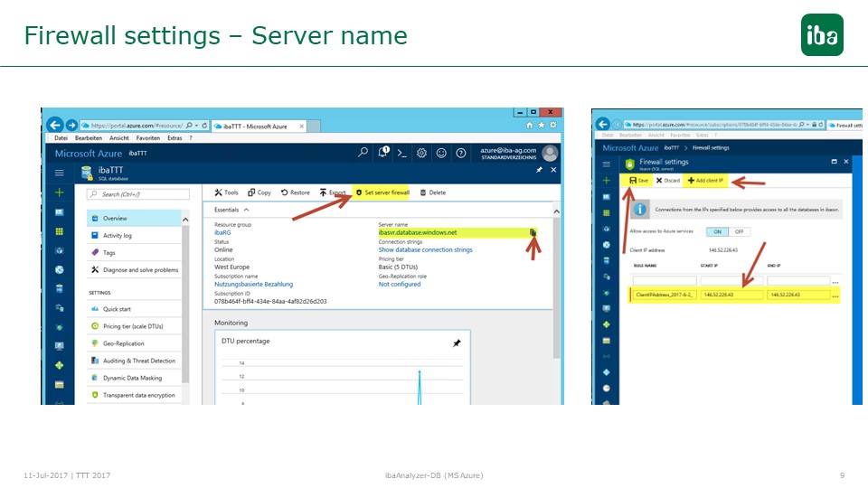
Task: Open the Bearbeiten menu in ibaTTT browser
Action: coord(89,138)
